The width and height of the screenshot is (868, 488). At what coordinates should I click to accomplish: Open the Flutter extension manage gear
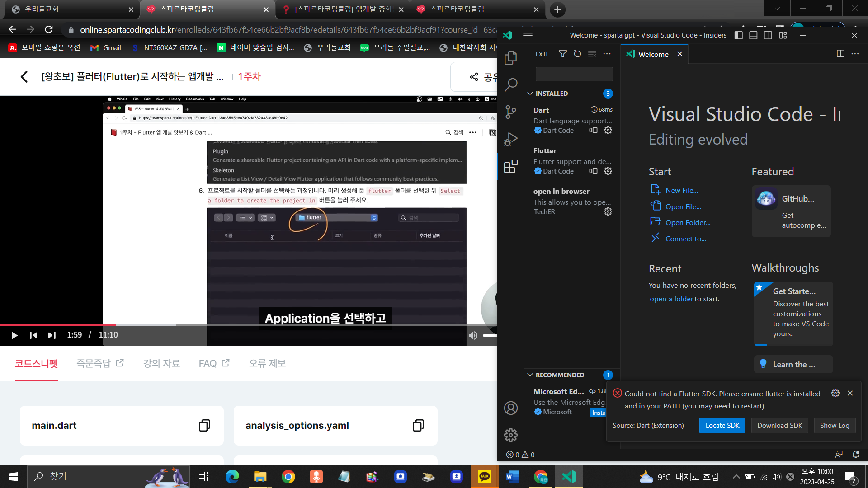coord(608,171)
